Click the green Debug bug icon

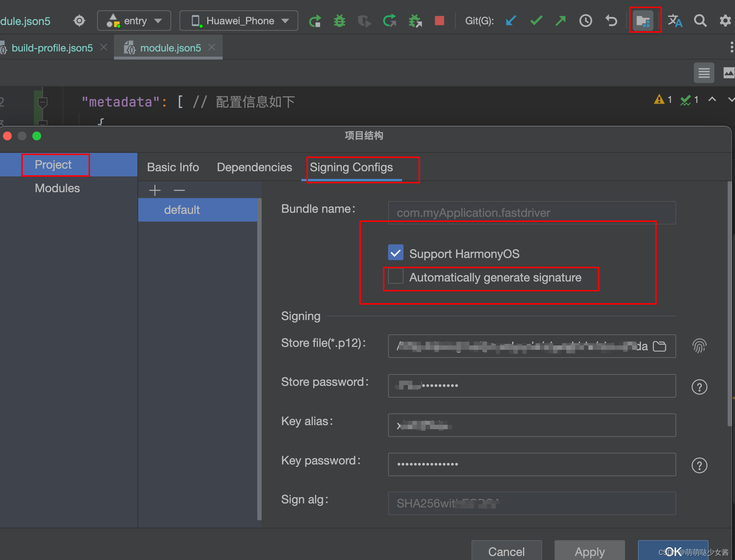[x=339, y=21]
